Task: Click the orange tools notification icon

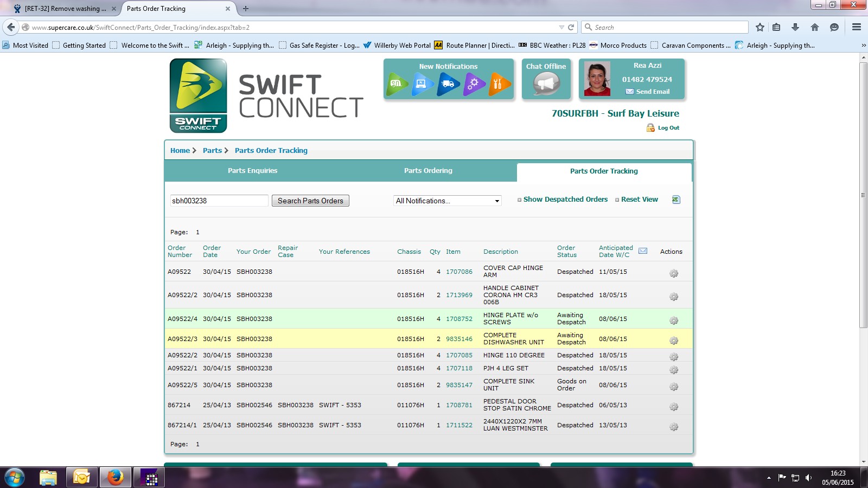Action: point(499,84)
